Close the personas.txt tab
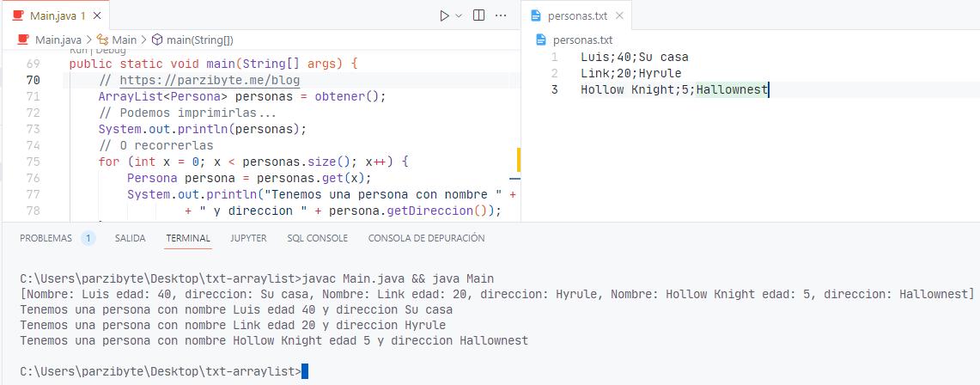The height and width of the screenshot is (385, 980). 619,16
